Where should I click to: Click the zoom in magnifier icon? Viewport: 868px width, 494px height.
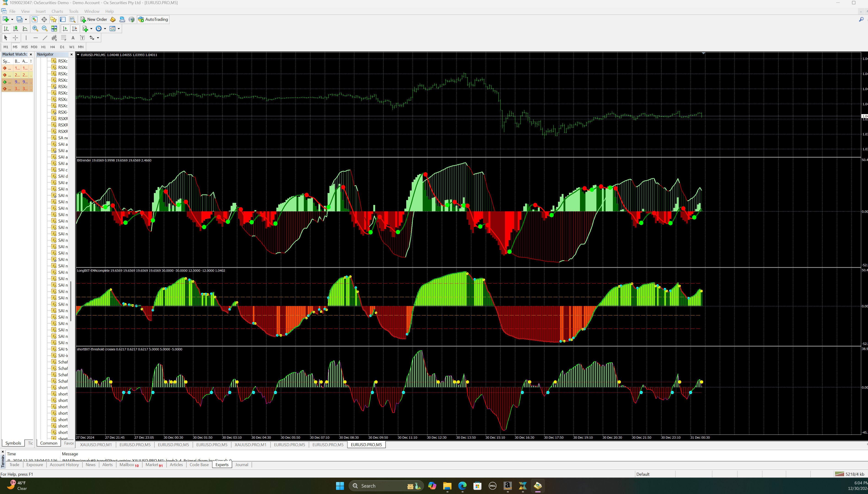[x=35, y=29]
